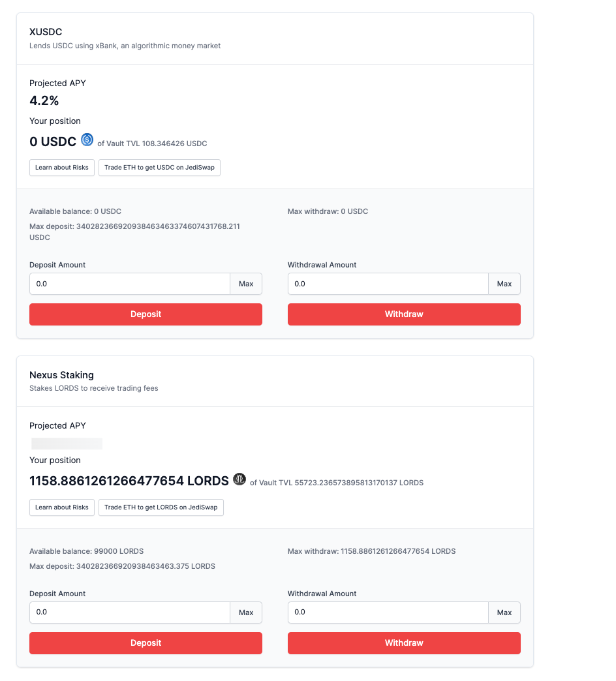Open Learn about Risks for Nexus Staking
This screenshot has width=616, height=681.
coord(62,507)
